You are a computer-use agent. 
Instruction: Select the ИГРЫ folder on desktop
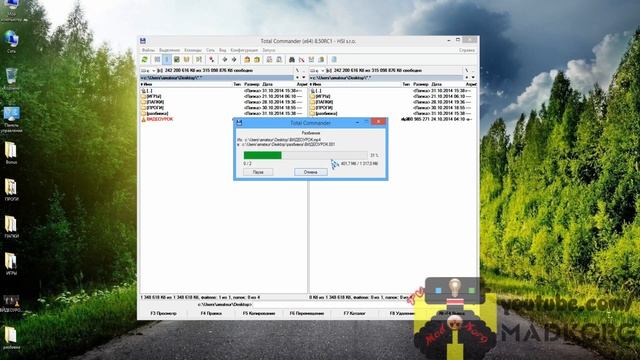pos(11,264)
